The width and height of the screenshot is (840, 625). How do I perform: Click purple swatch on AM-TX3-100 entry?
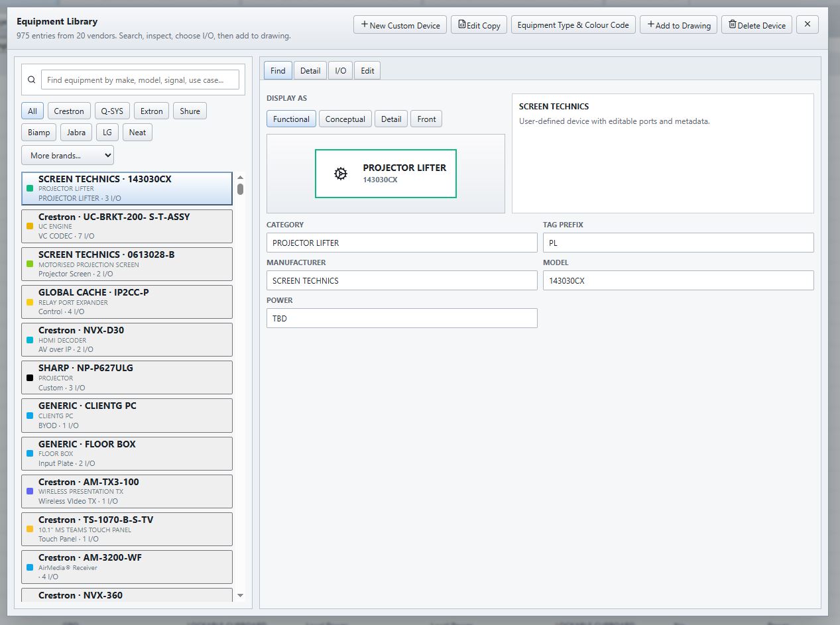pyautogui.click(x=29, y=491)
